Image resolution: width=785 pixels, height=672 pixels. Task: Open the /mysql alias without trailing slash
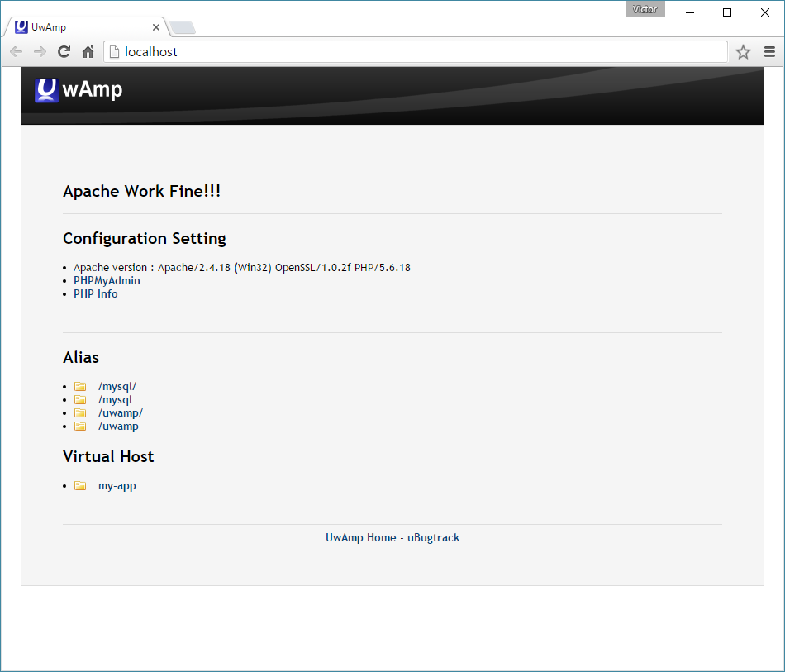click(x=115, y=399)
